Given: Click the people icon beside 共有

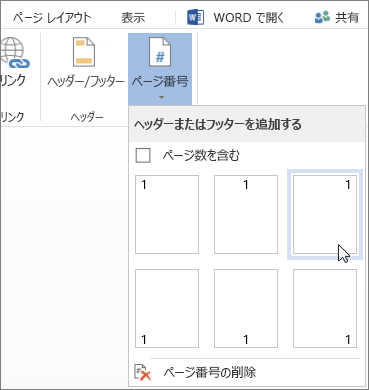Looking at the screenshot, I should 322,18.
